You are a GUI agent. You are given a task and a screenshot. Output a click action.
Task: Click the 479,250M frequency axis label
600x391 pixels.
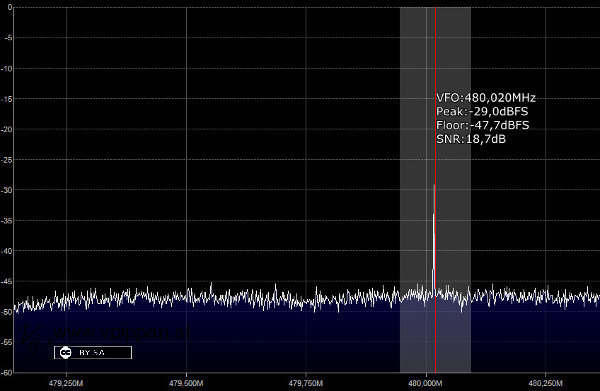click(66, 383)
